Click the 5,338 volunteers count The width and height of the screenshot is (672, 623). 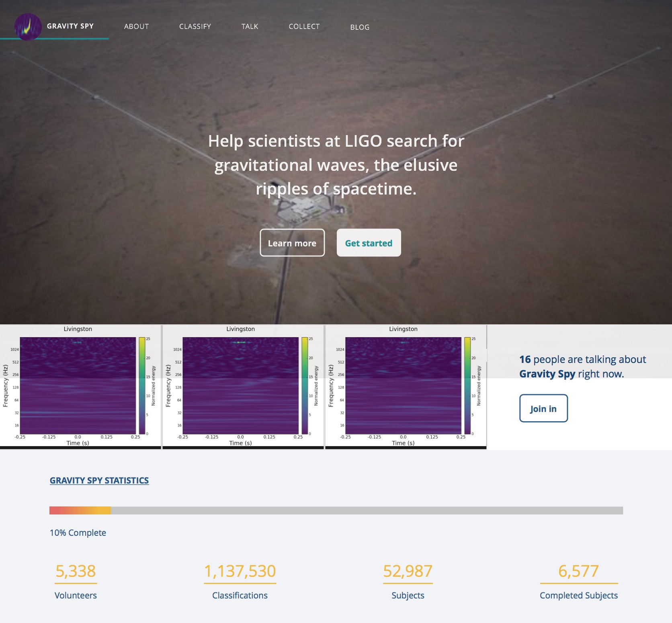(76, 571)
